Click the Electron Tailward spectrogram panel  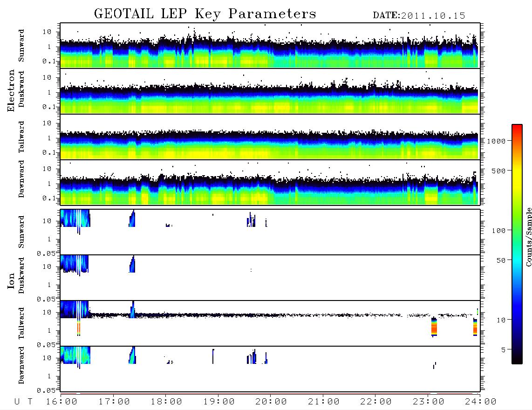click(270, 137)
